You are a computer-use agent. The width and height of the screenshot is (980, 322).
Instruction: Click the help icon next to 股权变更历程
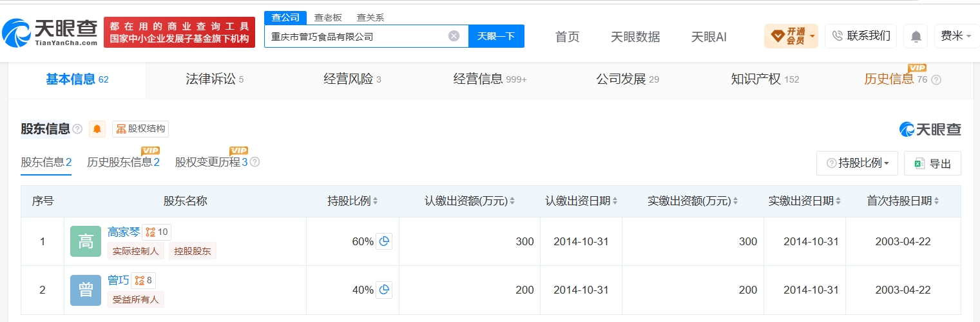coord(255,163)
